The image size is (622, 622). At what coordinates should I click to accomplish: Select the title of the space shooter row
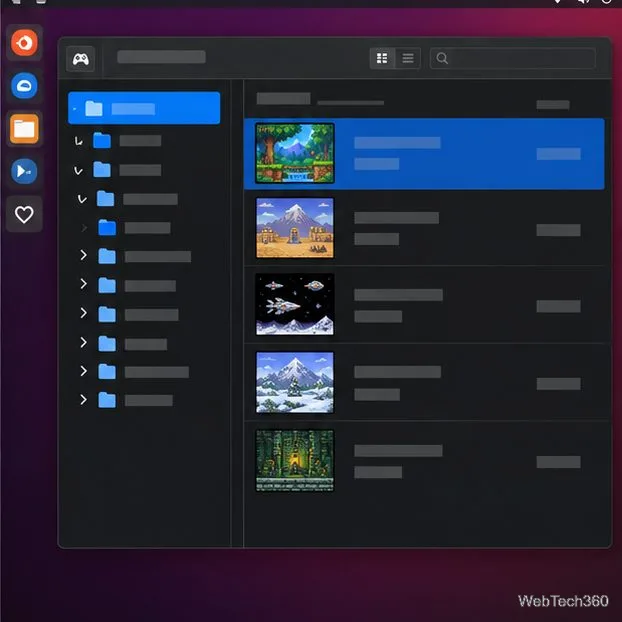(x=398, y=295)
